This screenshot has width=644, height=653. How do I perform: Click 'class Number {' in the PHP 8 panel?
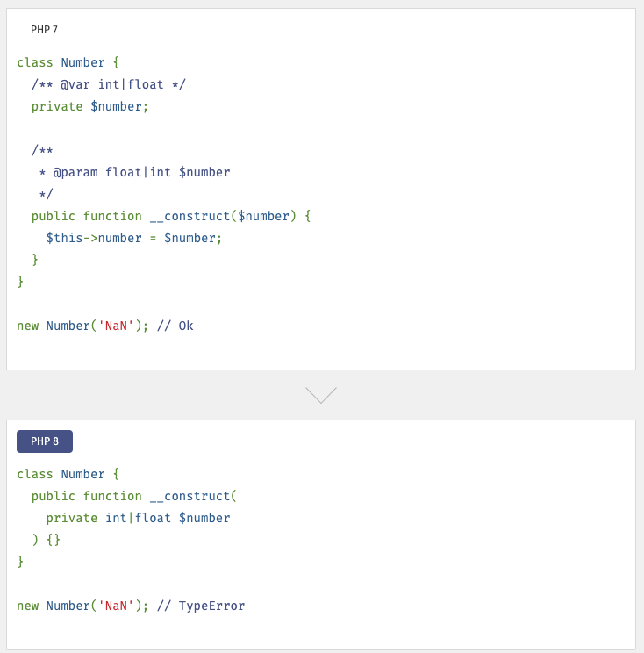pos(68,475)
